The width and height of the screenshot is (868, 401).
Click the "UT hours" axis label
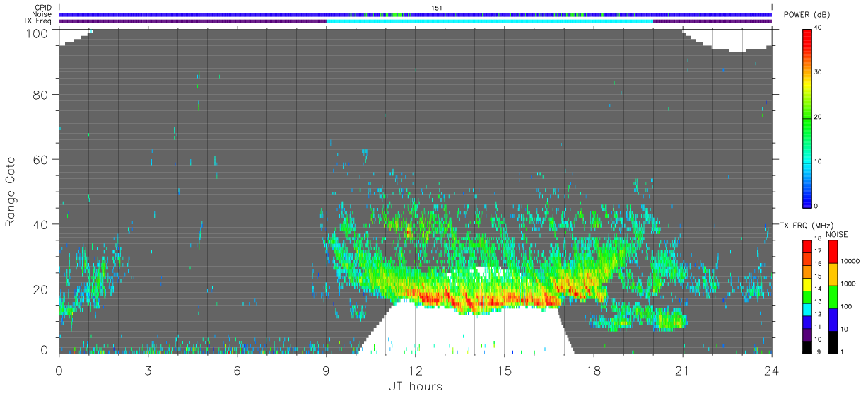[415, 386]
